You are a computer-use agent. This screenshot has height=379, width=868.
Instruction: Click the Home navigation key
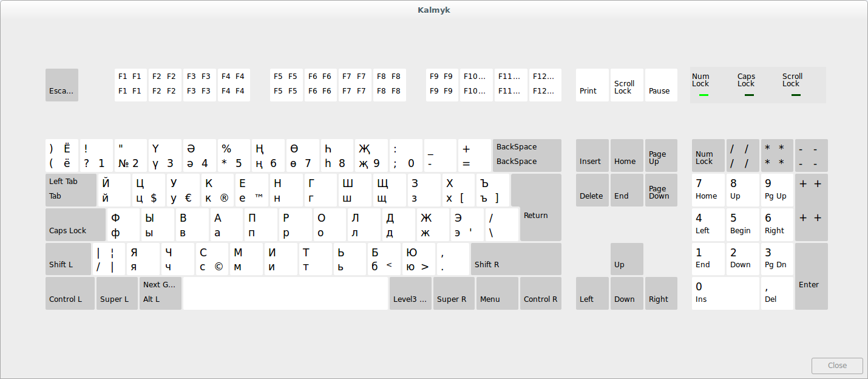point(626,155)
